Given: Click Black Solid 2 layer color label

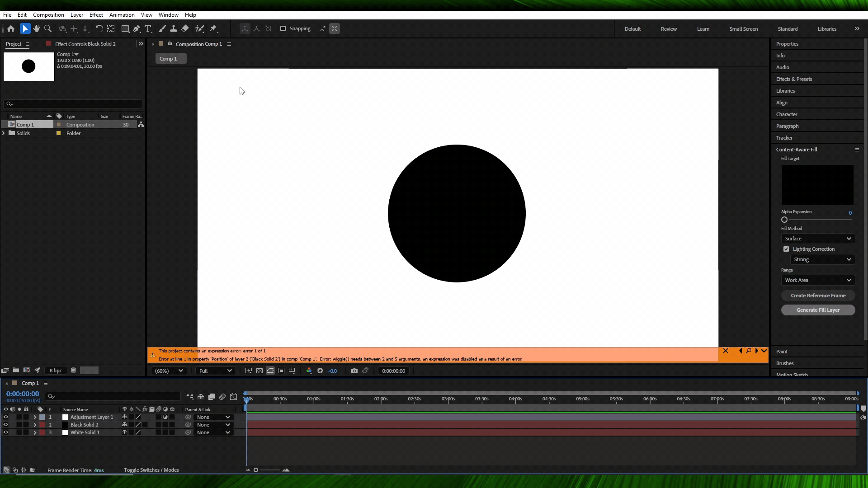Looking at the screenshot, I should click(42, 425).
